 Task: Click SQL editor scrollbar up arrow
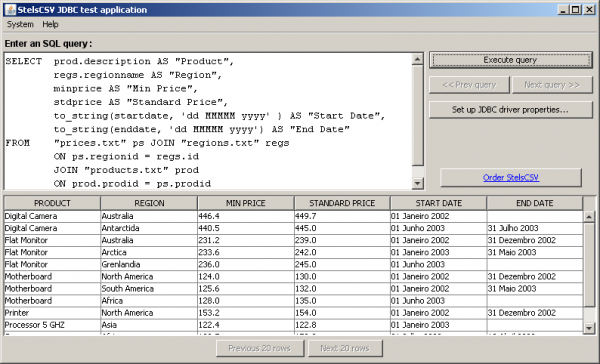pos(417,59)
